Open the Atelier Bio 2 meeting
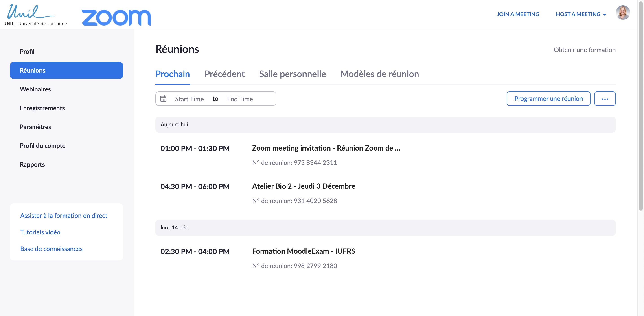This screenshot has height=316, width=644. click(x=303, y=186)
